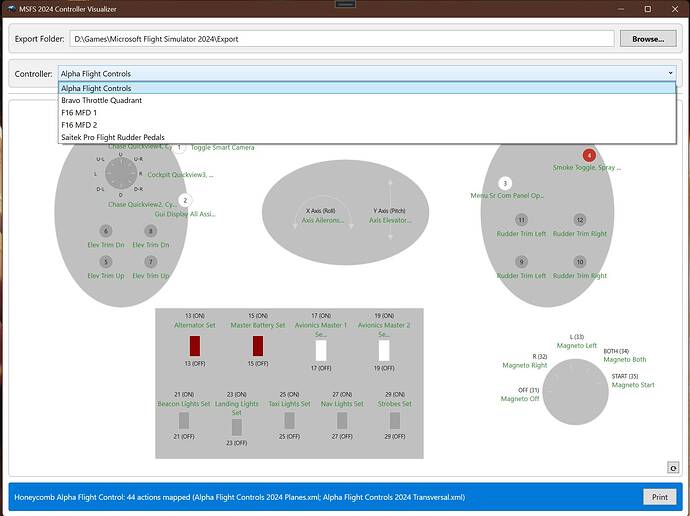Viewport: 690px width, 516px height.
Task: Click the Axis Ailerons label
Action: point(323,220)
